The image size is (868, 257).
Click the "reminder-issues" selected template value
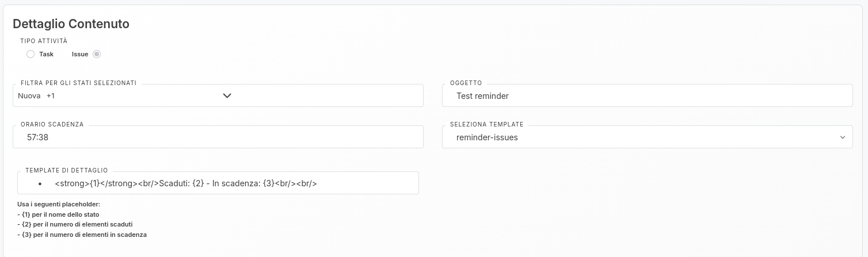coord(487,137)
